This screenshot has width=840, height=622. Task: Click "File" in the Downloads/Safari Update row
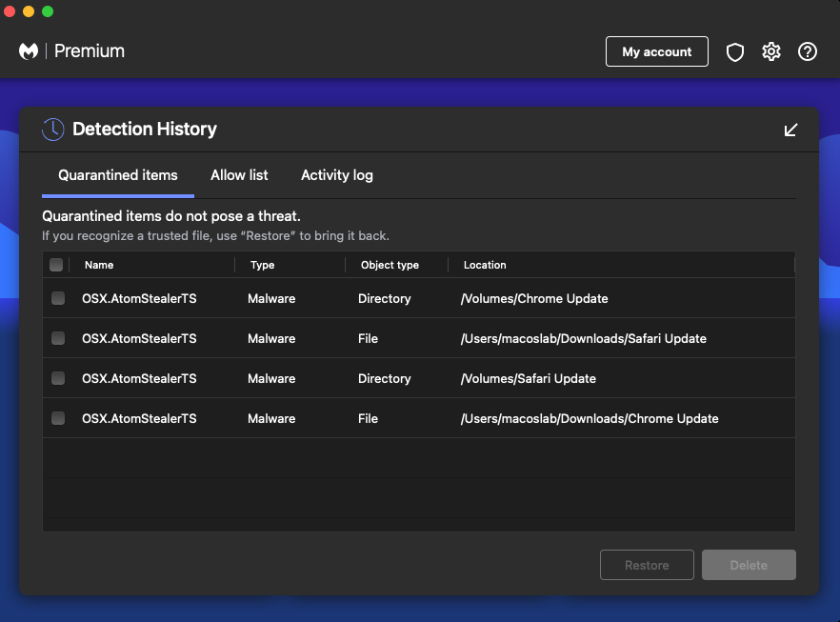point(368,338)
